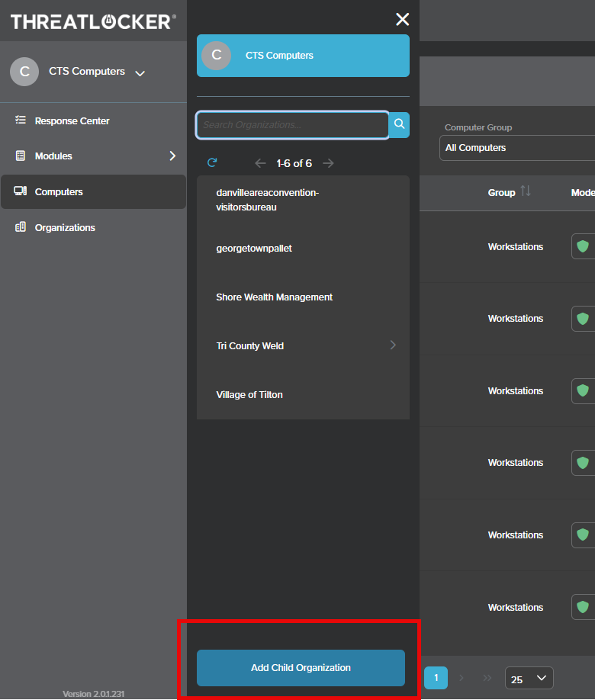
Task: Go to page 1 of computers
Action: 436,678
